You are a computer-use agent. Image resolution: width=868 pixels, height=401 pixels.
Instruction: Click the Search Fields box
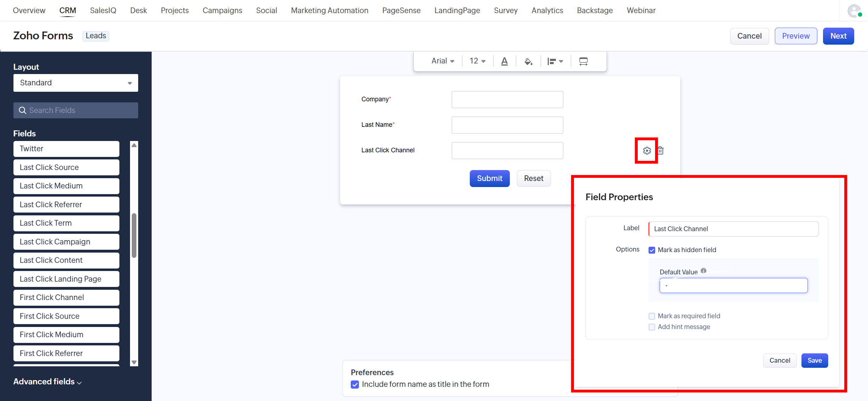coord(76,111)
